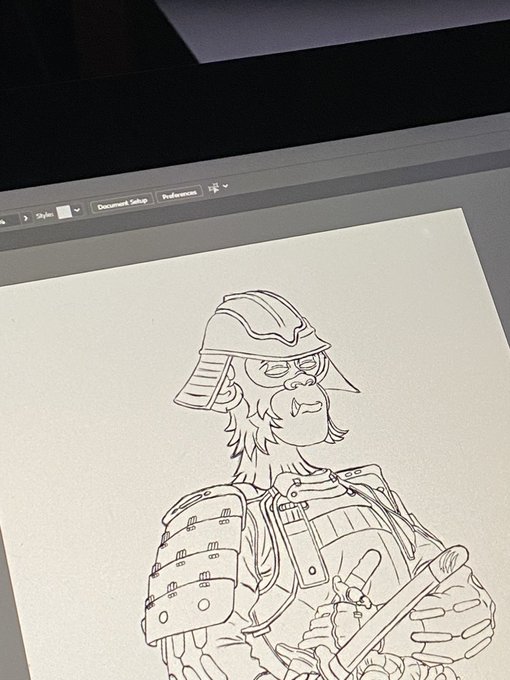The width and height of the screenshot is (510, 680).
Task: Click the samurai ape drawing on the artboard
Action: (317, 485)
